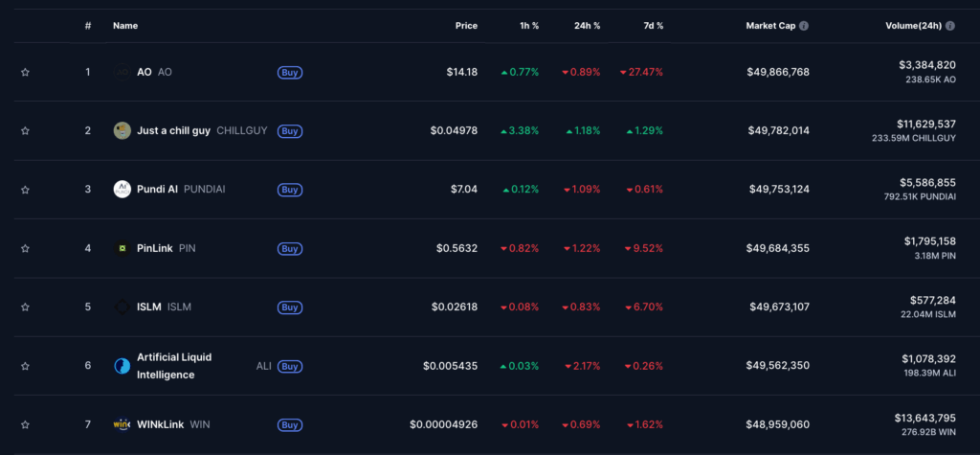The width and height of the screenshot is (980, 455).
Task: Select WIN price $0.00004926
Action: pyautogui.click(x=444, y=424)
